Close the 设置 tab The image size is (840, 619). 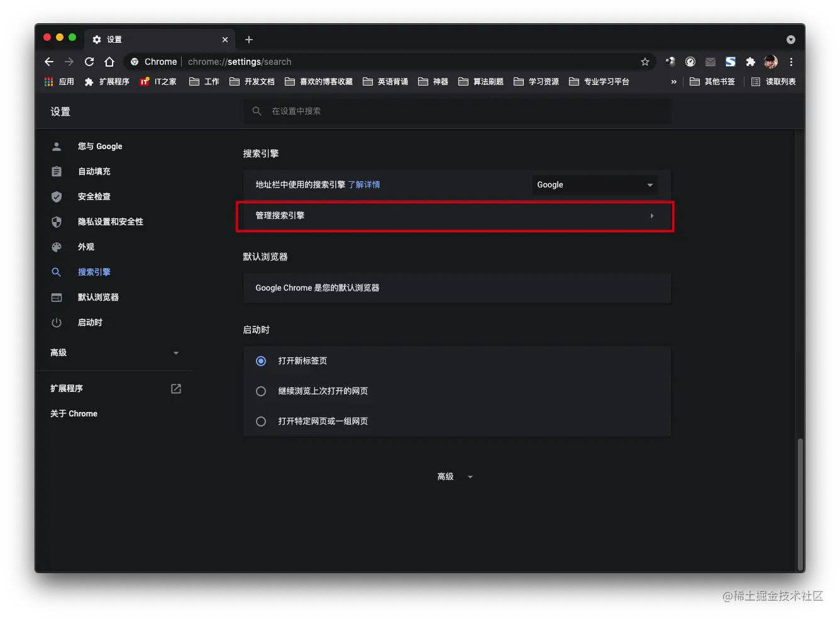[x=225, y=40]
